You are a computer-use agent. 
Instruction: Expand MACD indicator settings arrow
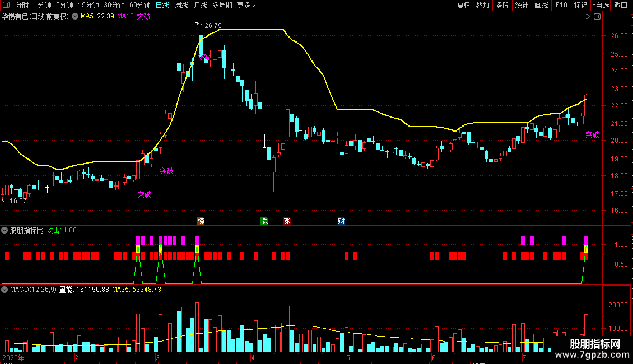click(x=4, y=290)
